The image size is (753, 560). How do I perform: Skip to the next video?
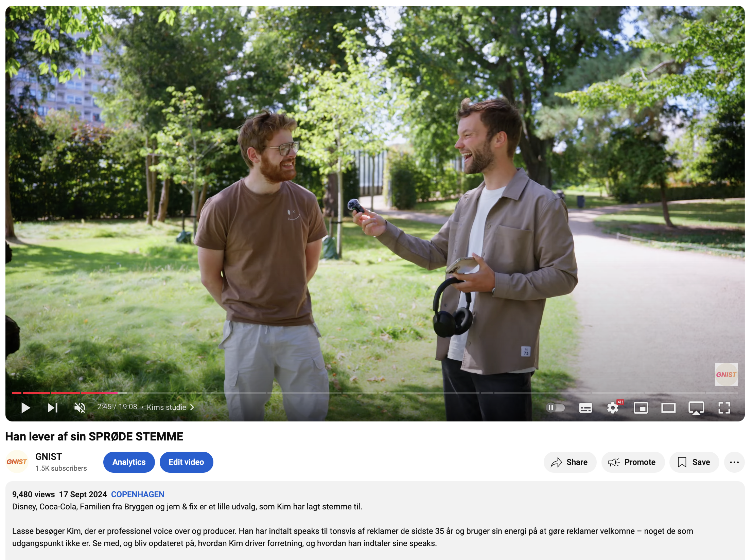(x=53, y=408)
